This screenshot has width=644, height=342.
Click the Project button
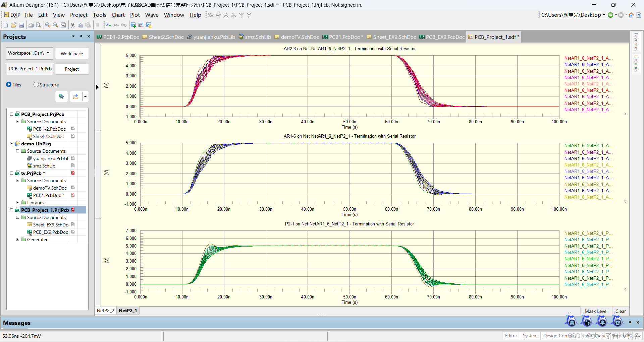(x=72, y=69)
